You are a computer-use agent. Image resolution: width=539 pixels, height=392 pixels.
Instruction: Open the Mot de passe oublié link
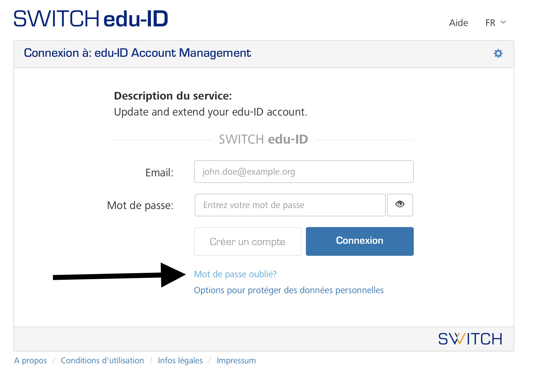235,274
